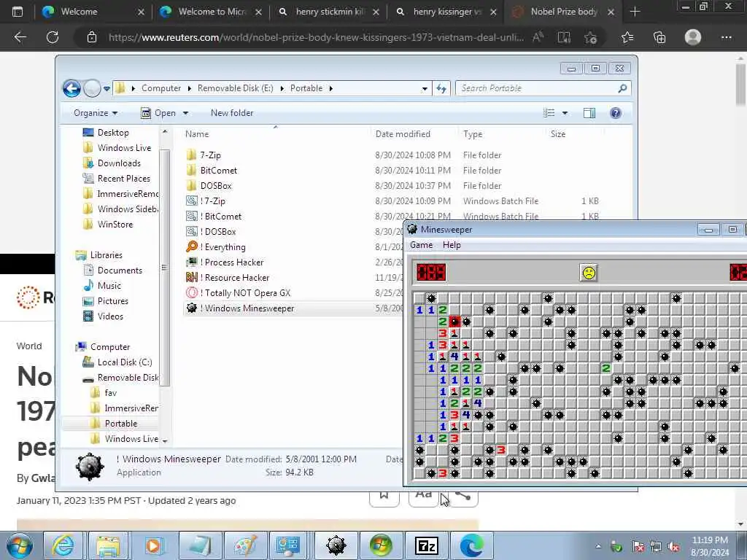
Task: Click the Edge read aloud icon
Action: (538, 37)
